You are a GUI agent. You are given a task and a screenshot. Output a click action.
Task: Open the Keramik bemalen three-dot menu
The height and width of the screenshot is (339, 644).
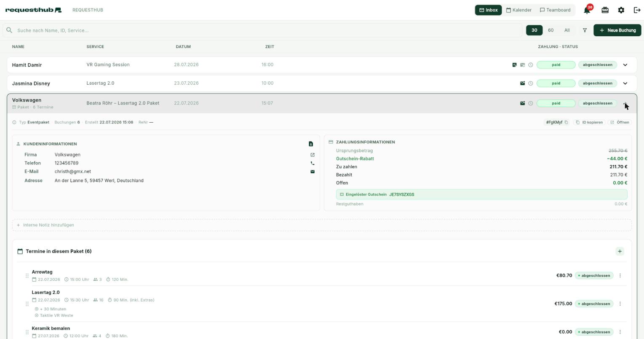[620, 332]
